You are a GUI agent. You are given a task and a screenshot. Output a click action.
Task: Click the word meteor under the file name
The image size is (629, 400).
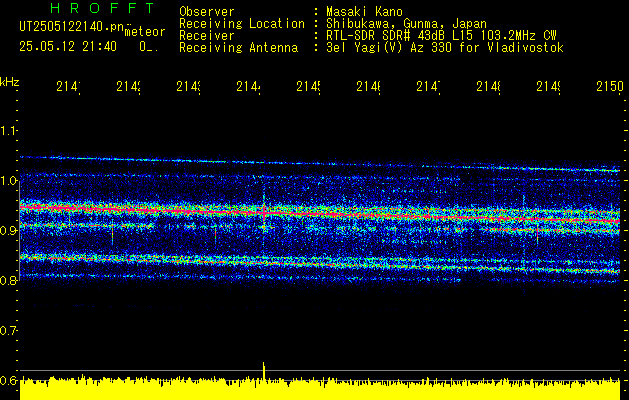145,32
